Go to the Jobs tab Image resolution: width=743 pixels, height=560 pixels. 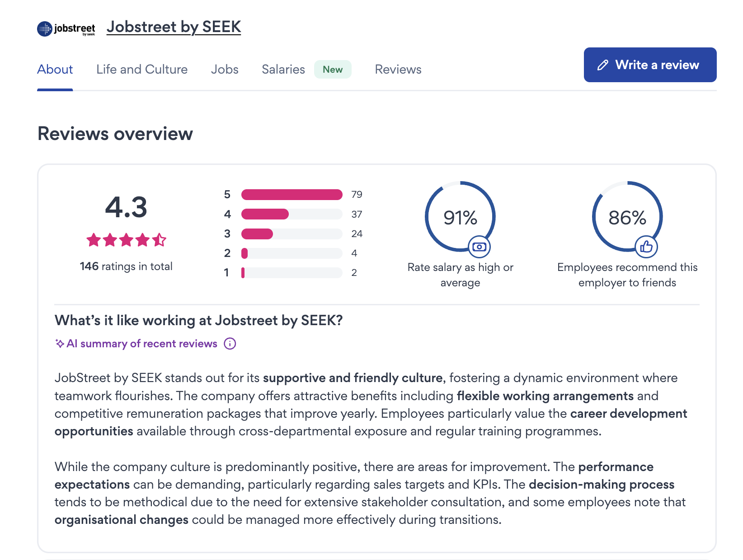point(225,70)
